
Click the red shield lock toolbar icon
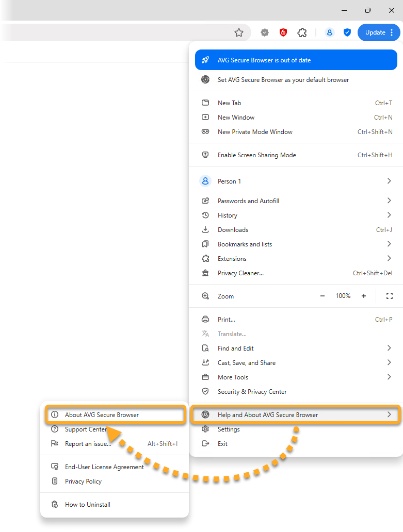(283, 32)
